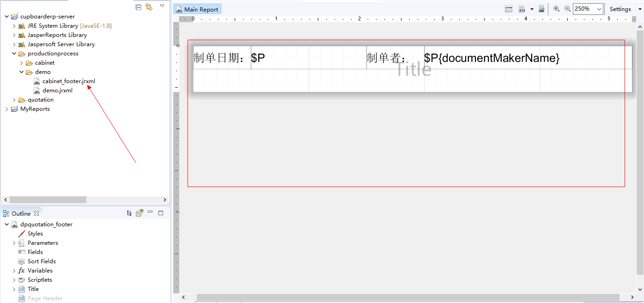Viewport: 644px width, 303px height.
Task: Select the 制单日期 static text element
Action: coord(222,58)
